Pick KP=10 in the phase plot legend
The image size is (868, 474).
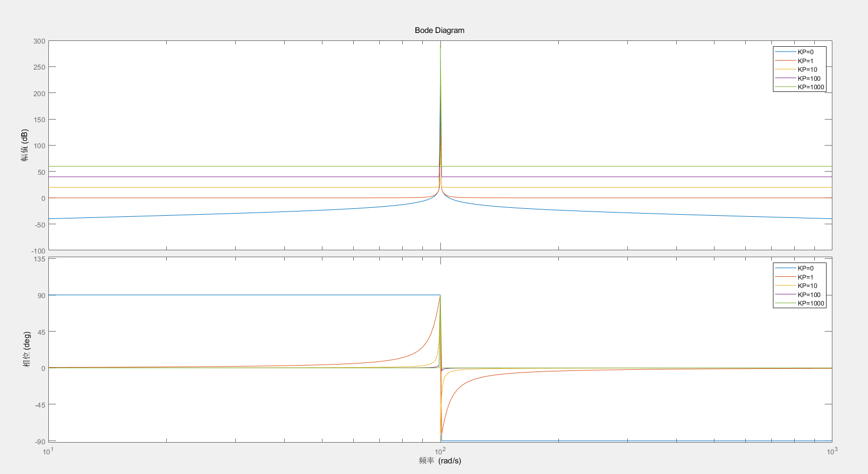coord(807,286)
